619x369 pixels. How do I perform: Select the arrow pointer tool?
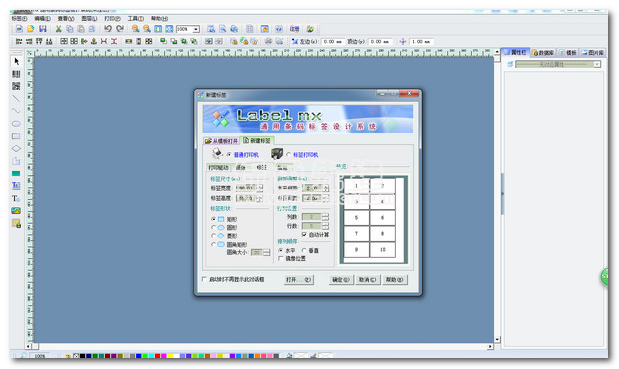[x=16, y=61]
